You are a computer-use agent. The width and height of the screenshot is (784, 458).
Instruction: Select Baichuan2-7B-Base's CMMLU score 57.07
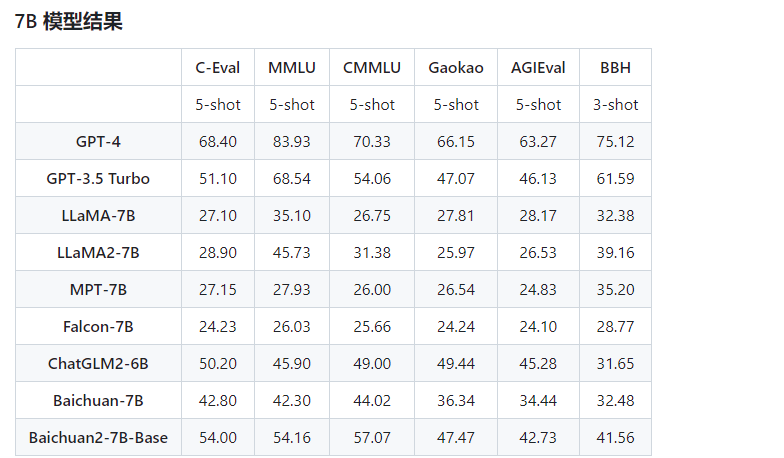(371, 437)
